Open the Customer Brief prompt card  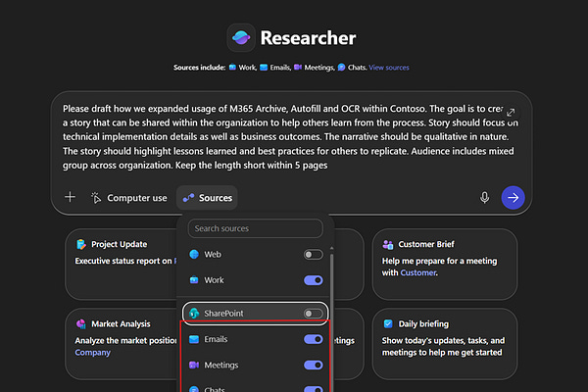(445, 264)
